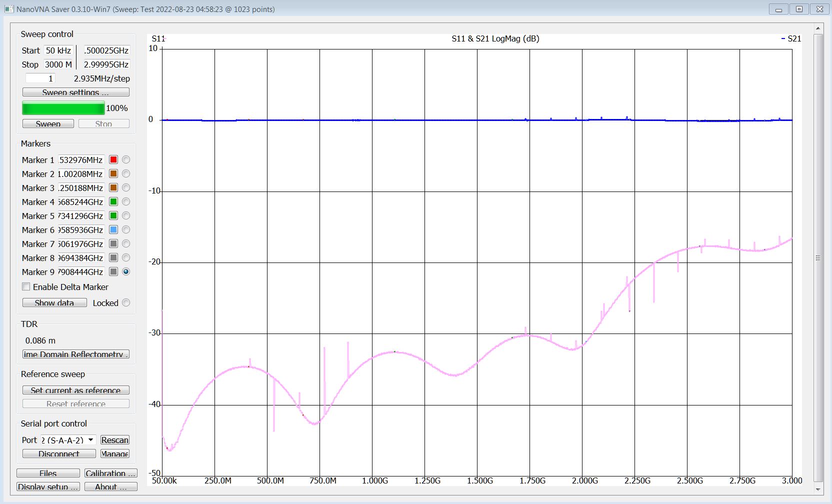Disconnect from the serial device
The image size is (832, 504).
pos(58,453)
